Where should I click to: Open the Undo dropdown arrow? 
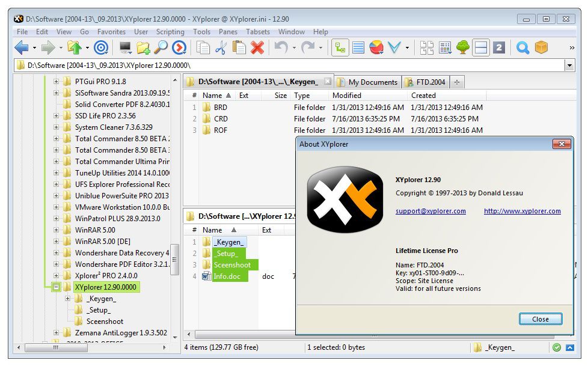[294, 47]
